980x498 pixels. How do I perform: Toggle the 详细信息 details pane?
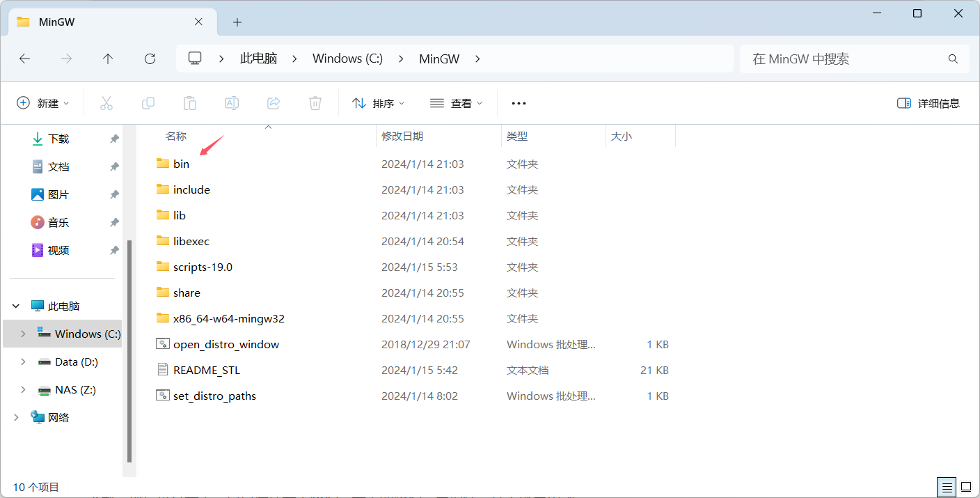click(928, 103)
